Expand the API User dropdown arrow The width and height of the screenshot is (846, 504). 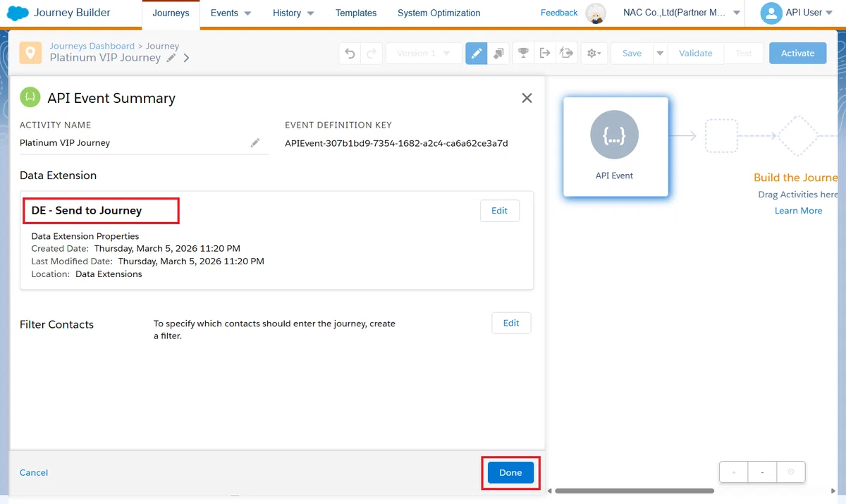coord(830,13)
